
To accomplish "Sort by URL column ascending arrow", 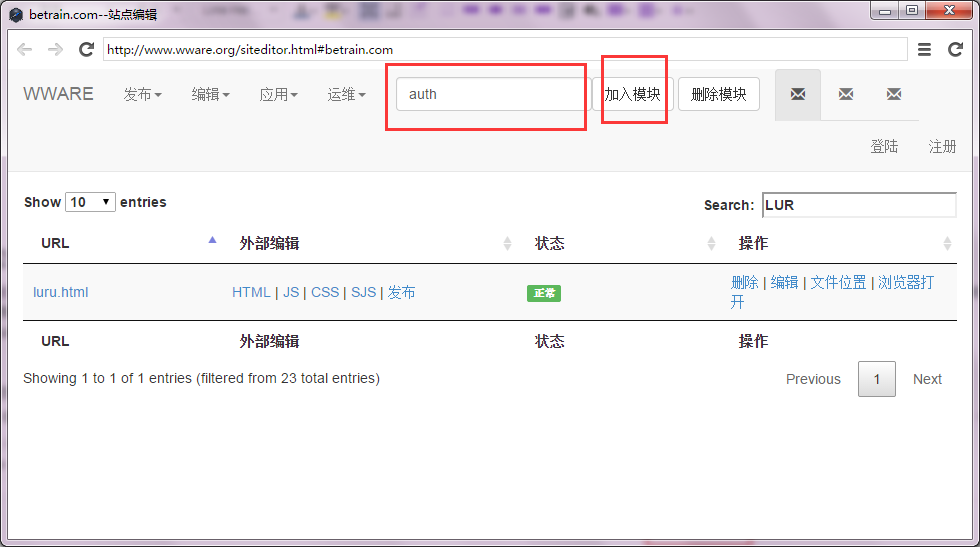I will pyautogui.click(x=212, y=240).
